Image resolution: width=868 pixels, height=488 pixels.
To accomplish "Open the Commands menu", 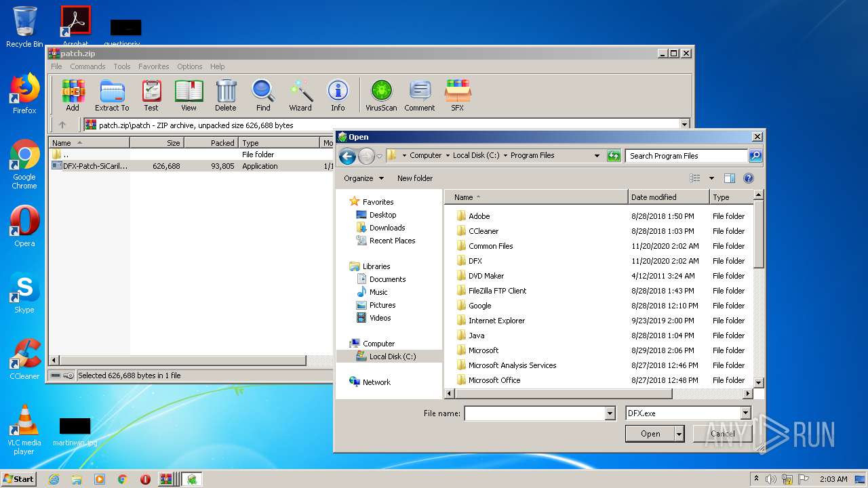I will click(x=87, y=66).
